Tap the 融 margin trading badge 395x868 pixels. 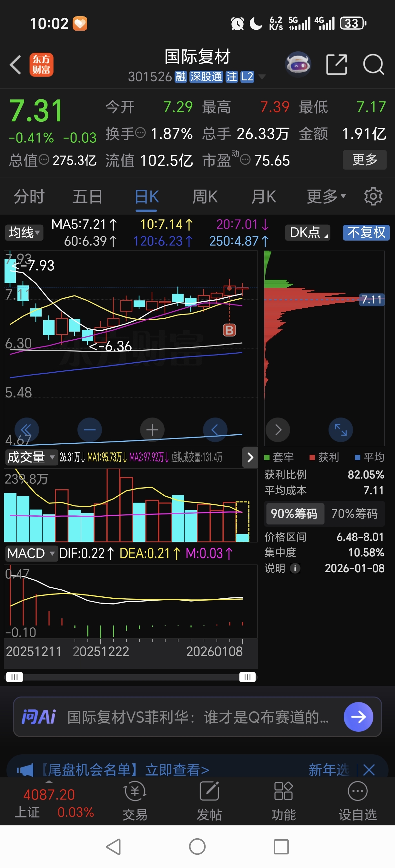click(181, 77)
